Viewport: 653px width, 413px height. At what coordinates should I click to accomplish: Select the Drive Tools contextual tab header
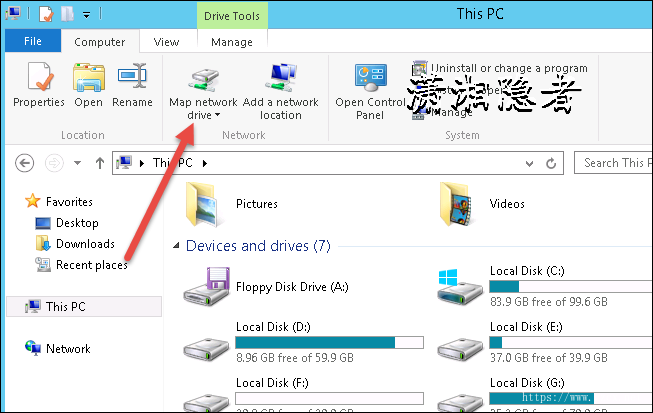[x=232, y=16]
